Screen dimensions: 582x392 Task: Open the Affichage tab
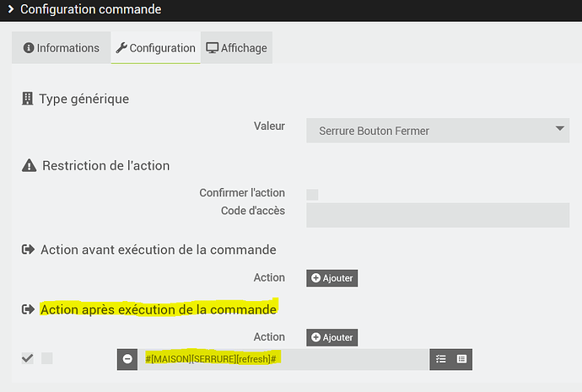click(x=237, y=48)
